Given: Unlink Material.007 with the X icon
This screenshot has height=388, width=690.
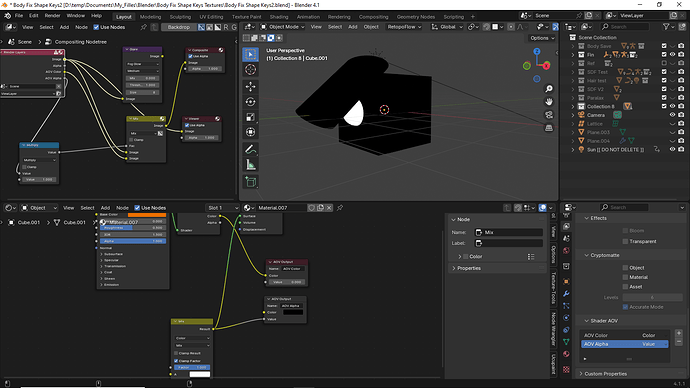Looking at the screenshot, I should 329,208.
